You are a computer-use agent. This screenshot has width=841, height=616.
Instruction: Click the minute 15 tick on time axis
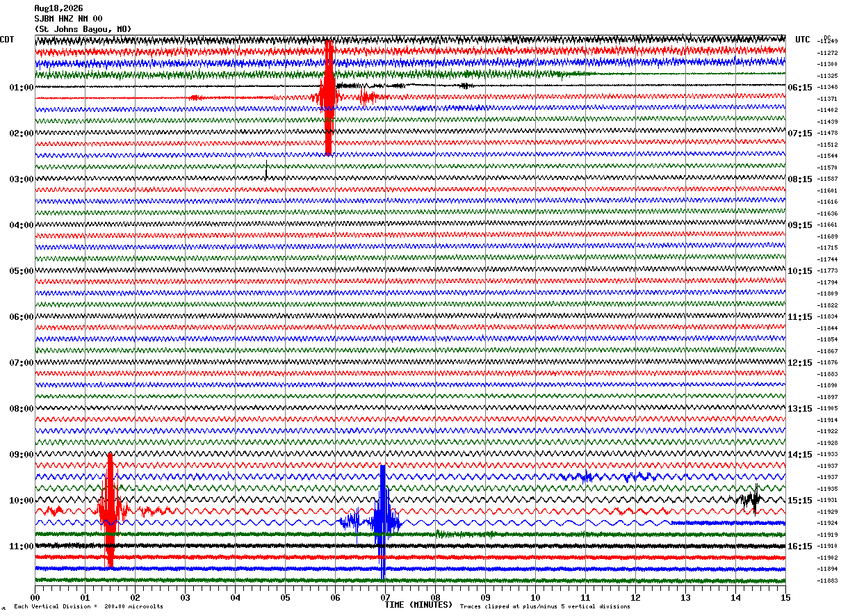(x=785, y=597)
